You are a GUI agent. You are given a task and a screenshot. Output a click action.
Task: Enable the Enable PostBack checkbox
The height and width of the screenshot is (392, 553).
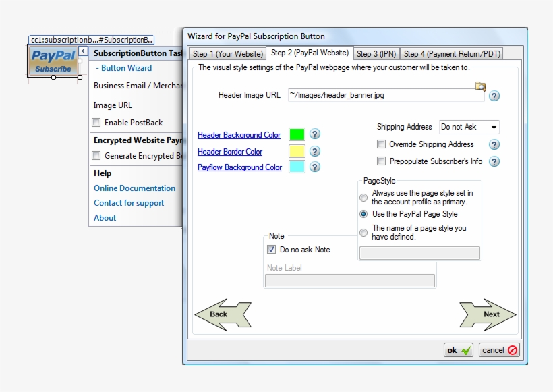point(96,121)
